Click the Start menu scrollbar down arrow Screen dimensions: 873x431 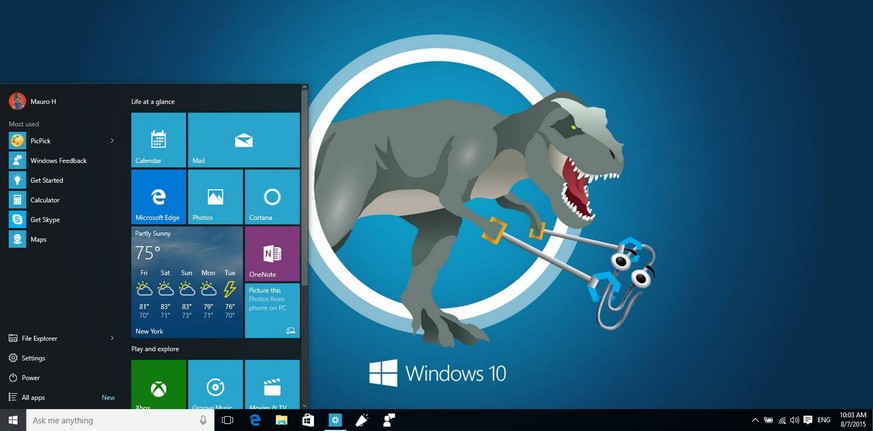pyautogui.click(x=304, y=406)
